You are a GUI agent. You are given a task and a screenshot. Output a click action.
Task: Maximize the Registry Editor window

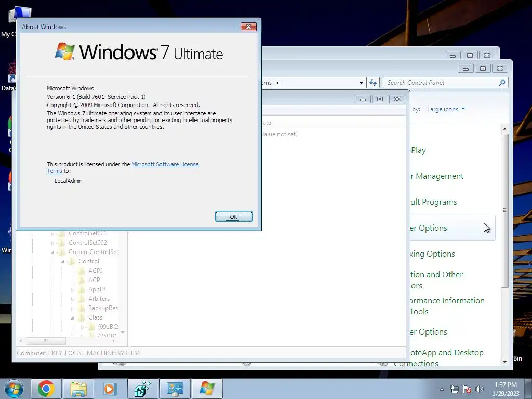[x=380, y=99]
